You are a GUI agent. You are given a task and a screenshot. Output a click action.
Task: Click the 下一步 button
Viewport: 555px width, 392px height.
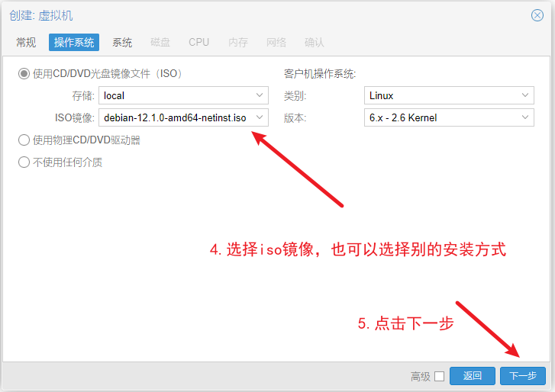[523, 375]
